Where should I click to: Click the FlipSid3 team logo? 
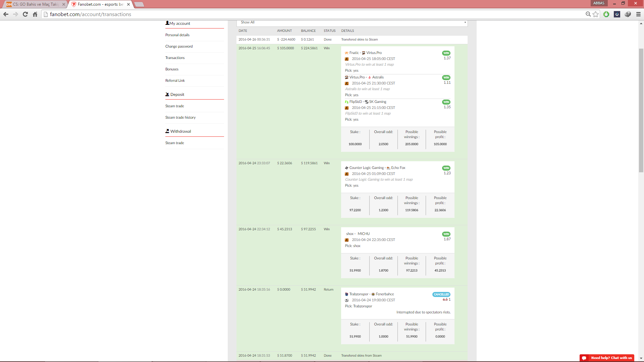pyautogui.click(x=346, y=102)
